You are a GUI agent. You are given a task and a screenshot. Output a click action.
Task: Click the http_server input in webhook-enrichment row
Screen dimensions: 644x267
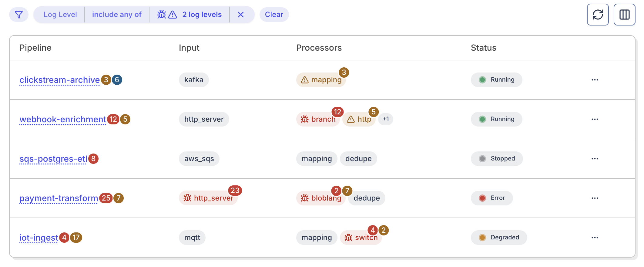204,119
